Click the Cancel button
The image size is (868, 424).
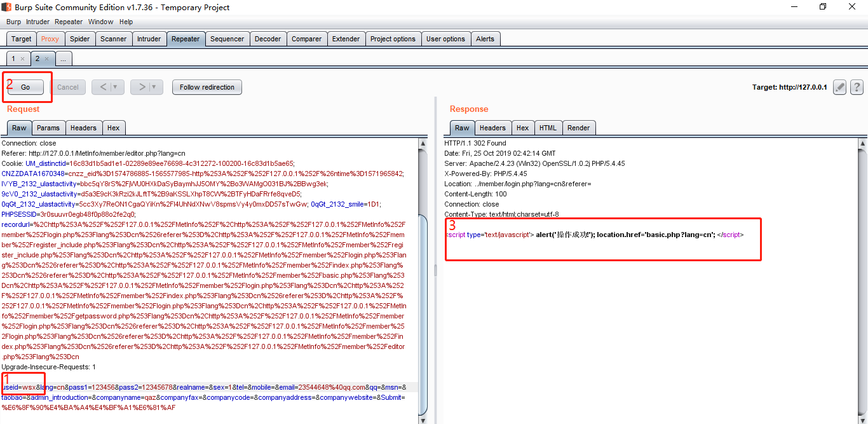point(68,87)
